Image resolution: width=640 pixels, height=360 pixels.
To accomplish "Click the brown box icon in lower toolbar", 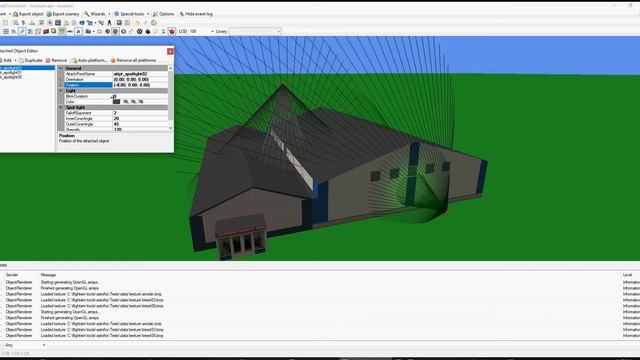I will coord(46,31).
